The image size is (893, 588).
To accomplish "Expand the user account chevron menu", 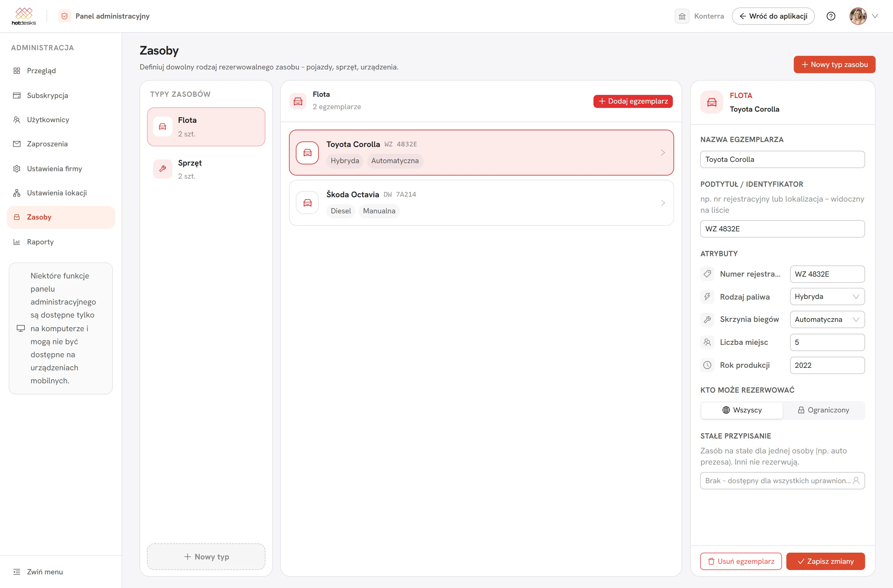I will [875, 16].
